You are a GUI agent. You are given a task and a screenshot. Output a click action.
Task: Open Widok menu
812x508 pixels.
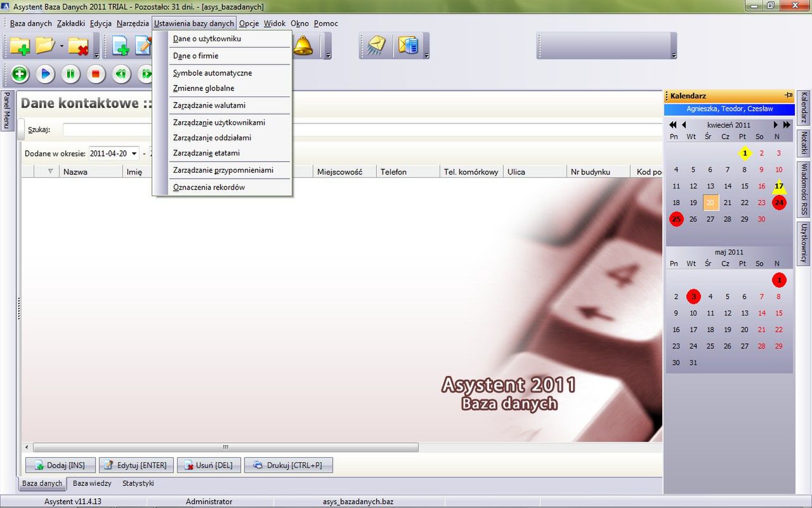pos(275,23)
